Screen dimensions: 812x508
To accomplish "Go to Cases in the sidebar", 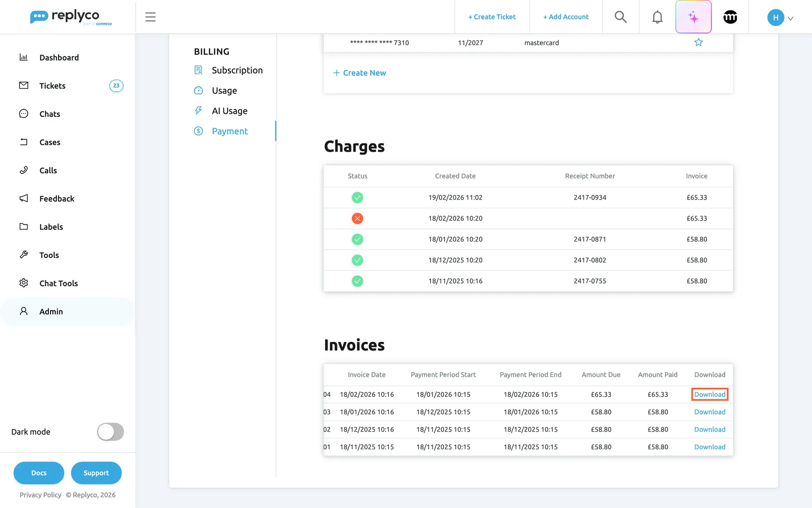I will point(50,142).
